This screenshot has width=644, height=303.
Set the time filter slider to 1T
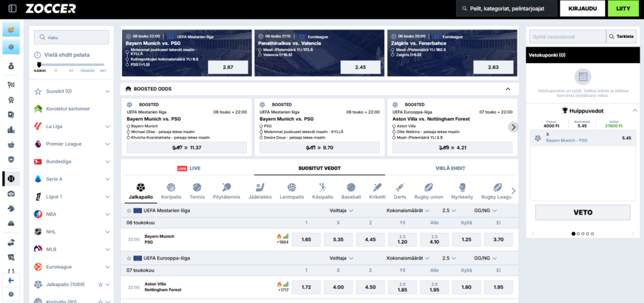pyautogui.click(x=56, y=71)
